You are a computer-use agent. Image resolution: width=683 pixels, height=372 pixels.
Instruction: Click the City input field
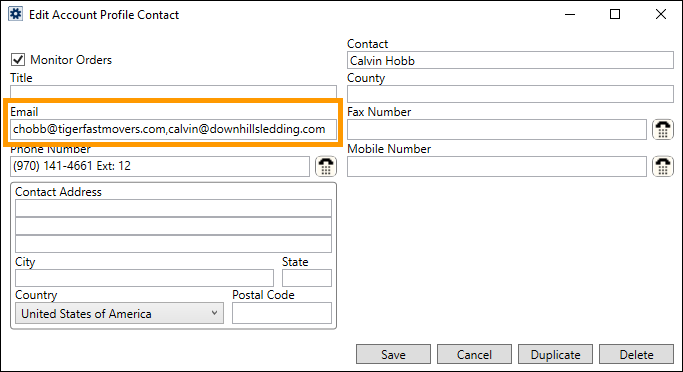[x=144, y=278]
